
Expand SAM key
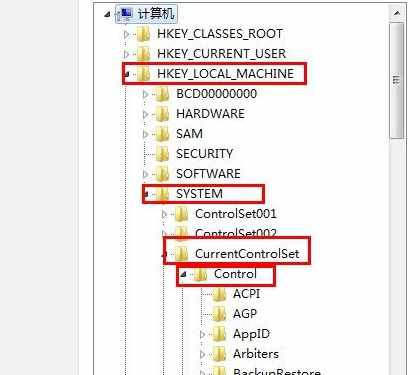145,134
